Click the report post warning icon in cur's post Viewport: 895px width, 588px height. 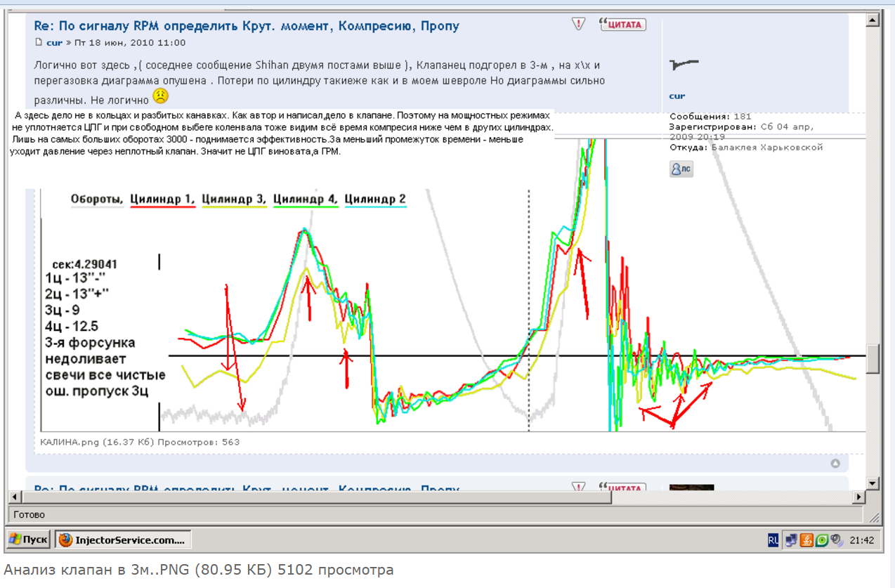tap(578, 25)
